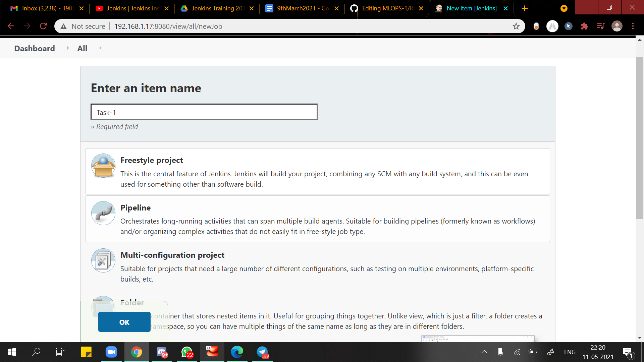Select the Pipeline pipe icon
This screenshot has height=362, width=644.
(x=103, y=213)
